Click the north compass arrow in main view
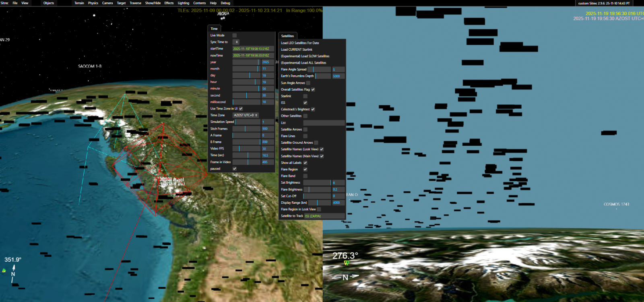 click(x=13, y=268)
